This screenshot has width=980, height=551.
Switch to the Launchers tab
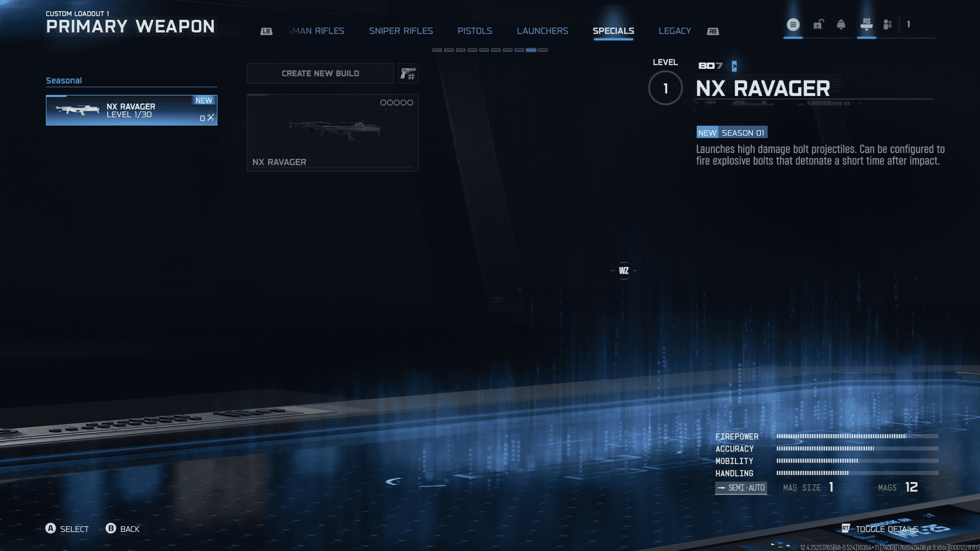542,31
